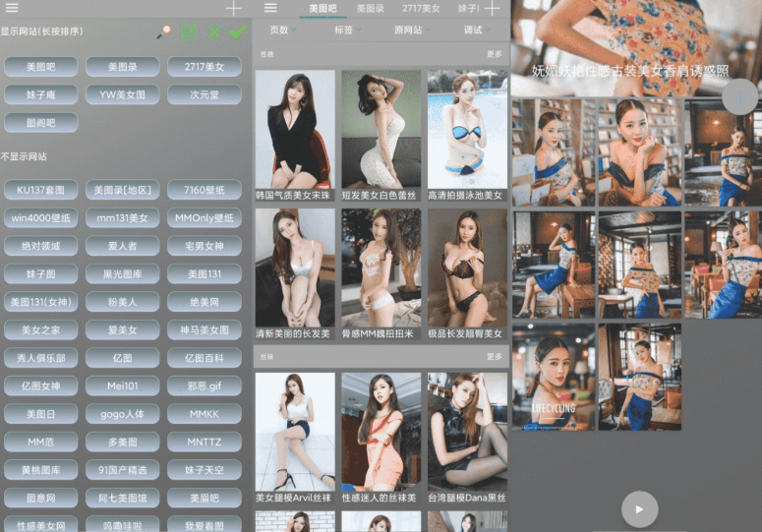Select the 图阁吧 site button
Screen dimensions: 762x532
(x=41, y=123)
